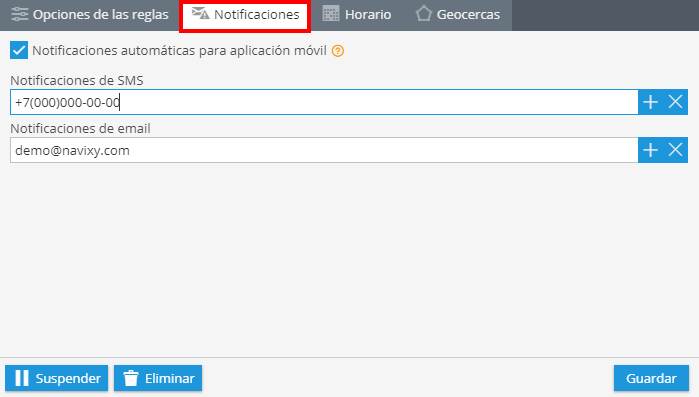The image size is (699, 397).
Task: Click the sliders icon beside Opciones de las reglas
Action: click(20, 14)
